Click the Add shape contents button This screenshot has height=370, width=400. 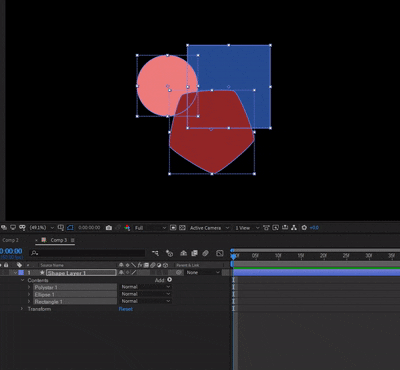[x=170, y=280]
